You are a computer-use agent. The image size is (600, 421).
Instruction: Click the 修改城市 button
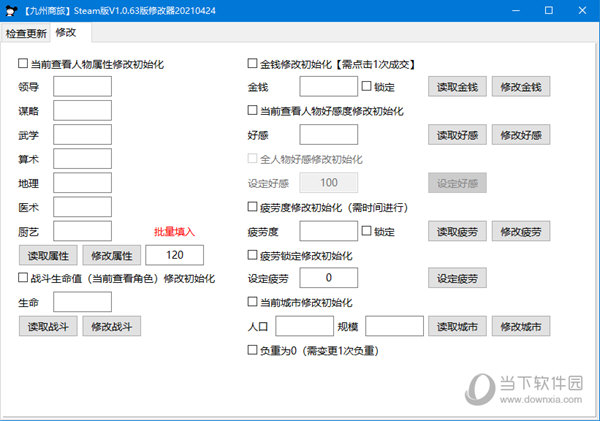[x=521, y=326]
